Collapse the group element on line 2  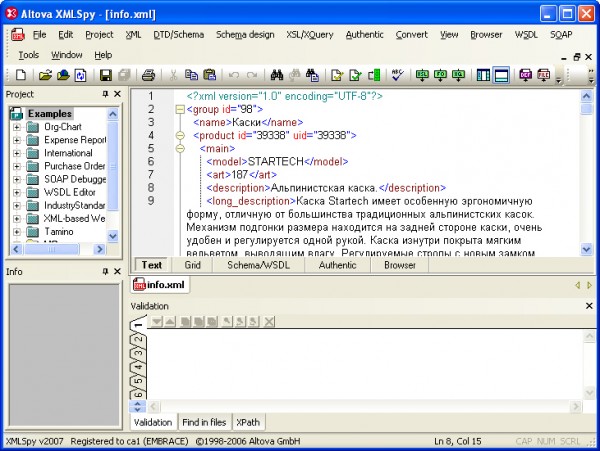[x=179, y=108]
